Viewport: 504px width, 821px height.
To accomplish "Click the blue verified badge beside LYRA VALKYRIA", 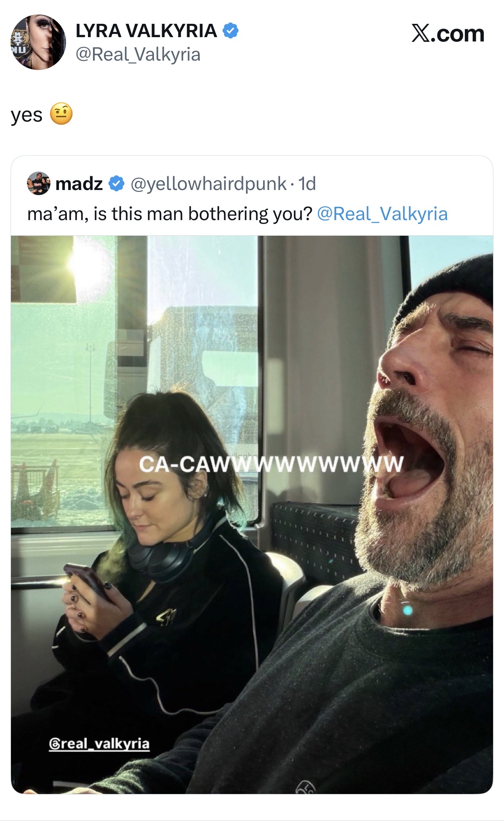I will [x=231, y=31].
